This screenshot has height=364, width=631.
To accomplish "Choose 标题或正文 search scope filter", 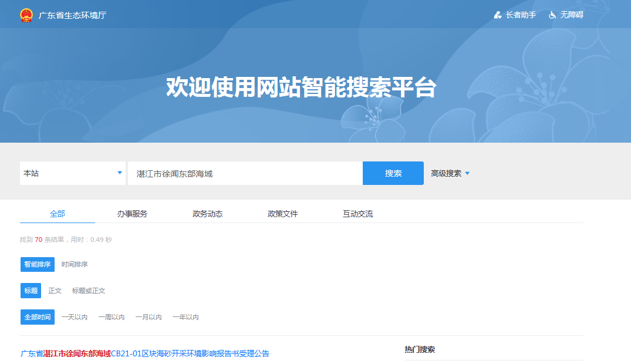I will pyautogui.click(x=89, y=291).
